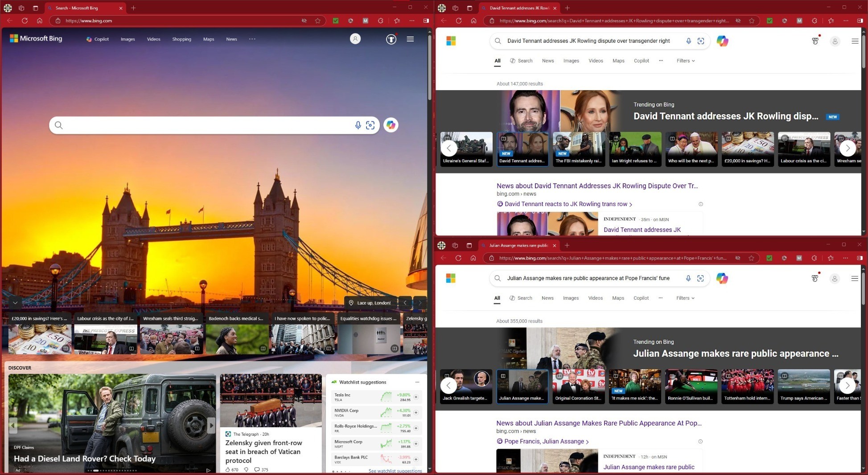Open info icon beside Pope Francis, Julian Assange link
Viewport: 868px width, 475px height.
click(x=700, y=442)
